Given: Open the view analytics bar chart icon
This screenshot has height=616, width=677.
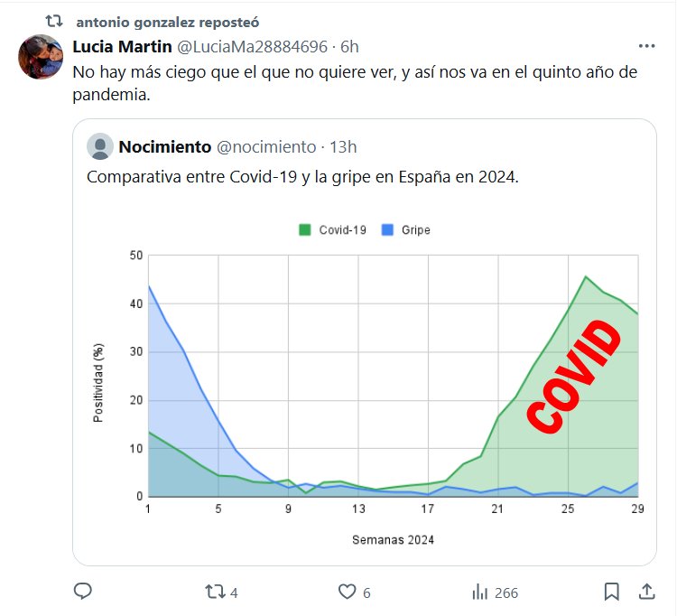Looking at the screenshot, I should (480, 592).
